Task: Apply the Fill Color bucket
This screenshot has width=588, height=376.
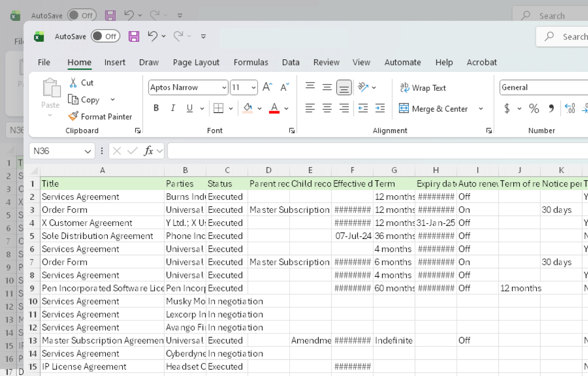Action: 248,108
